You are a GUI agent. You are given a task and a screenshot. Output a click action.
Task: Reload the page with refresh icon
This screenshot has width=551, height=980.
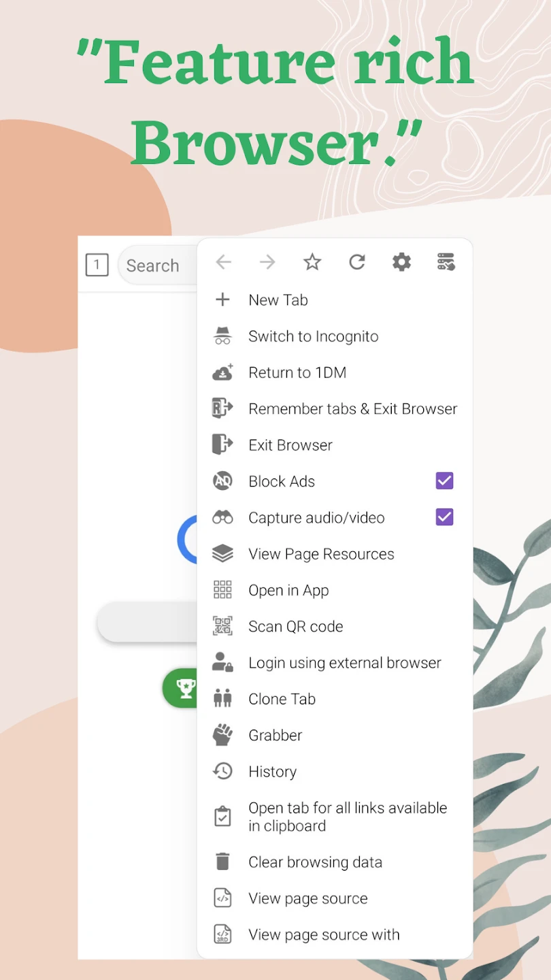[x=357, y=262]
